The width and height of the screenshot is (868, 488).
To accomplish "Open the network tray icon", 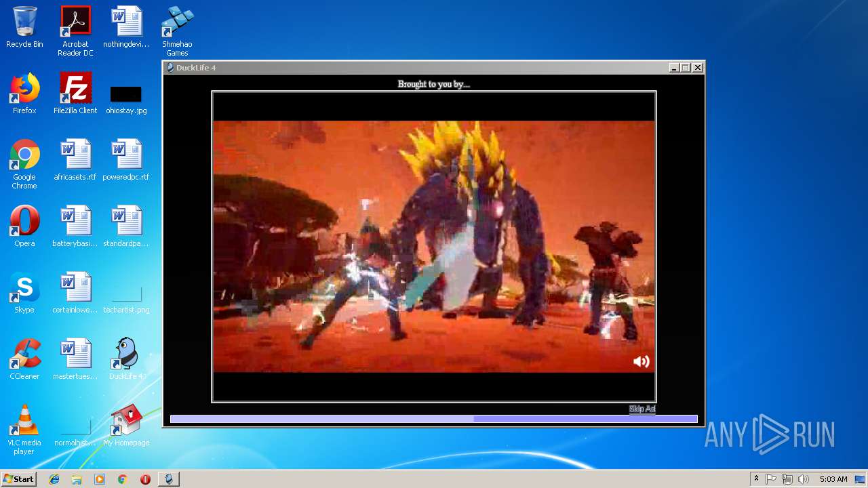I will click(x=787, y=479).
